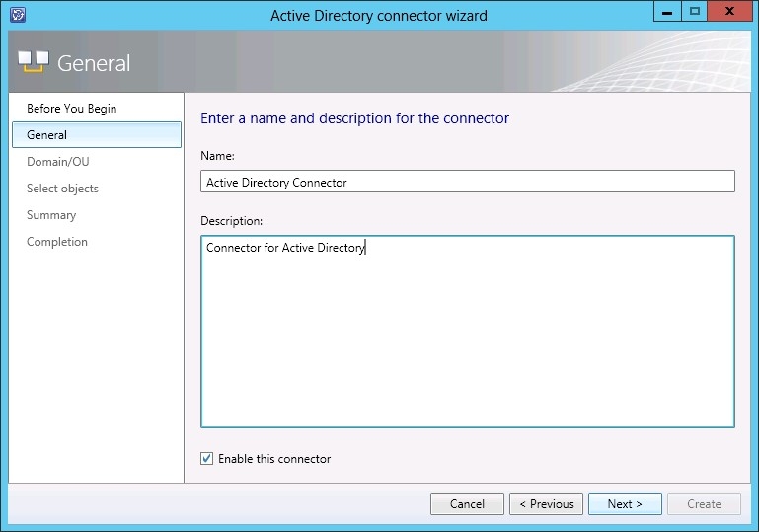Minimize the wizard window
This screenshot has width=759, height=532.
click(x=667, y=11)
